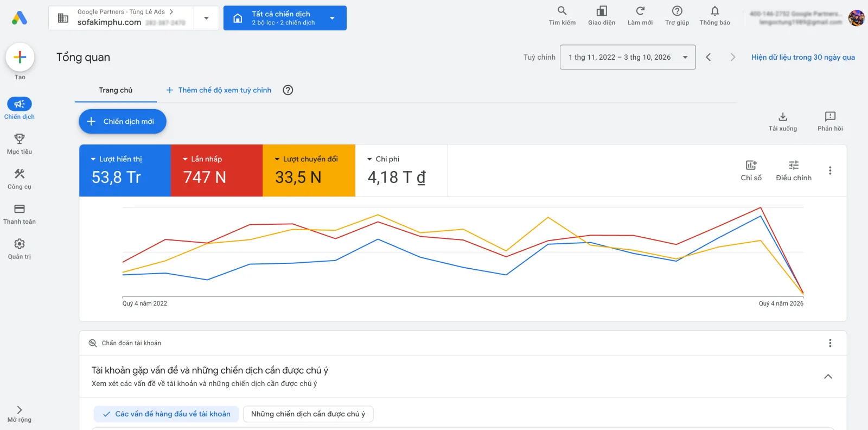Open Chẩn đoán tài khoản three-dot menu
868x430 pixels.
tap(830, 343)
